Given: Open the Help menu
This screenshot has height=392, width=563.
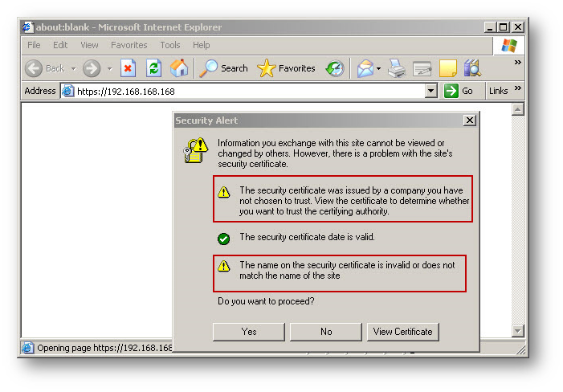Looking at the screenshot, I should click(201, 45).
